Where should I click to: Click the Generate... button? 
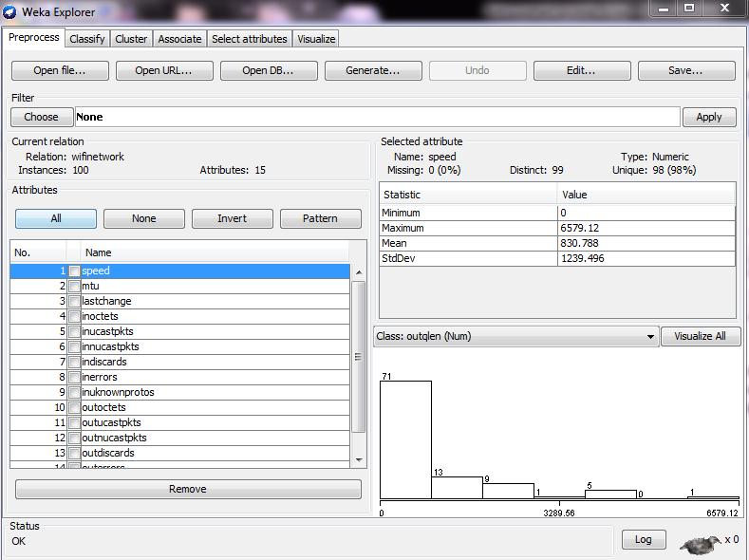[x=373, y=70]
